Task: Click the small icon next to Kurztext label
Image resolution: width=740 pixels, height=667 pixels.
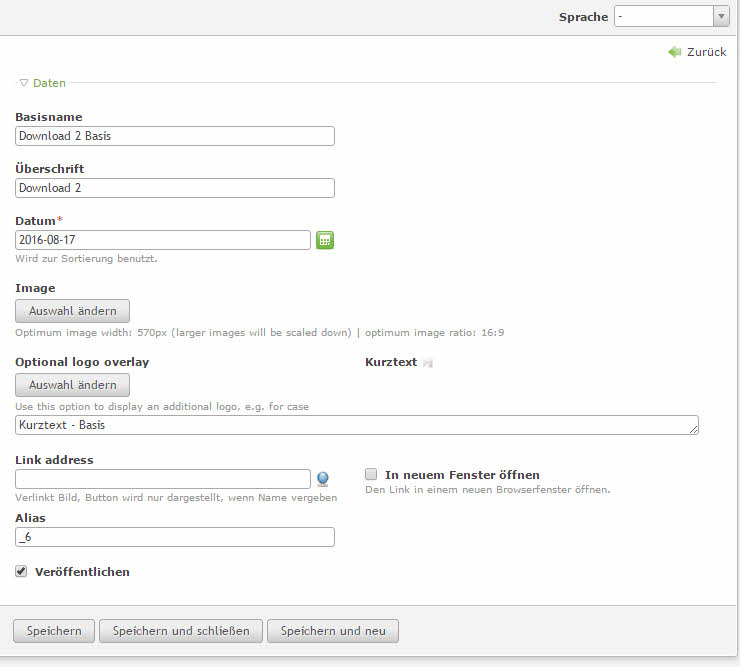Action: [428, 363]
